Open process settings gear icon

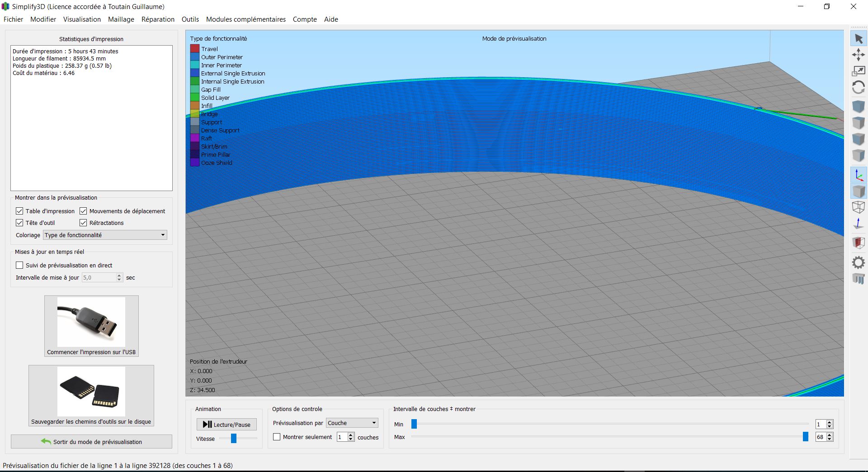(859, 262)
